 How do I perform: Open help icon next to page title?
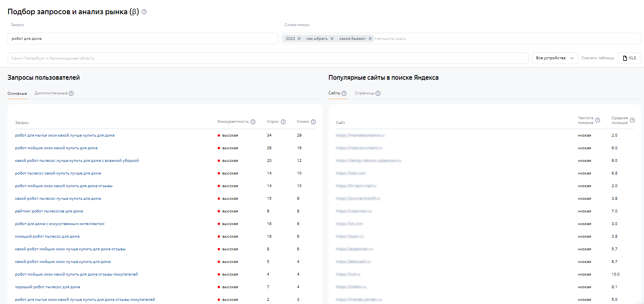[144, 12]
